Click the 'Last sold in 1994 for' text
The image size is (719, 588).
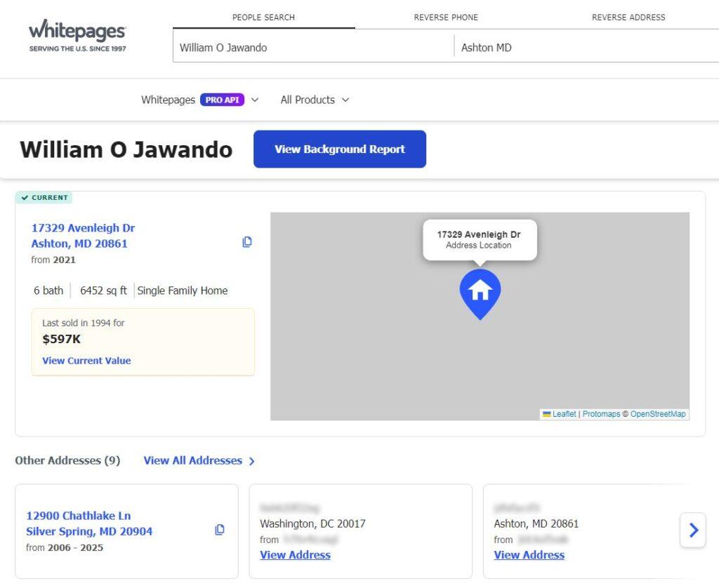click(84, 323)
